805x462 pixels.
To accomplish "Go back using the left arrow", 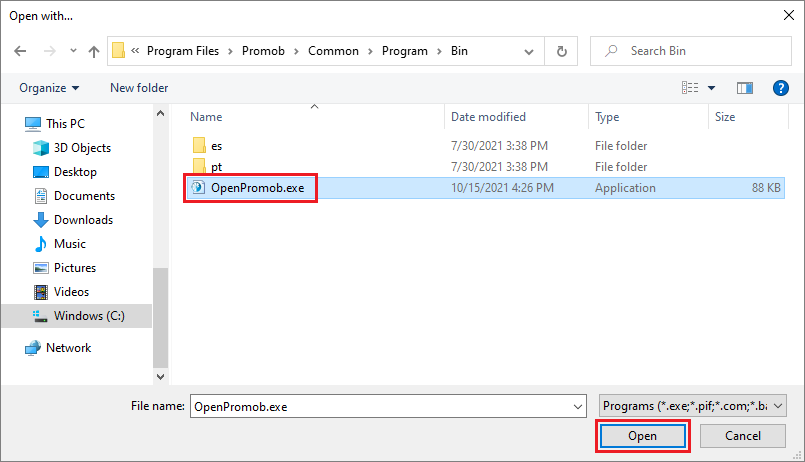I will click(20, 51).
